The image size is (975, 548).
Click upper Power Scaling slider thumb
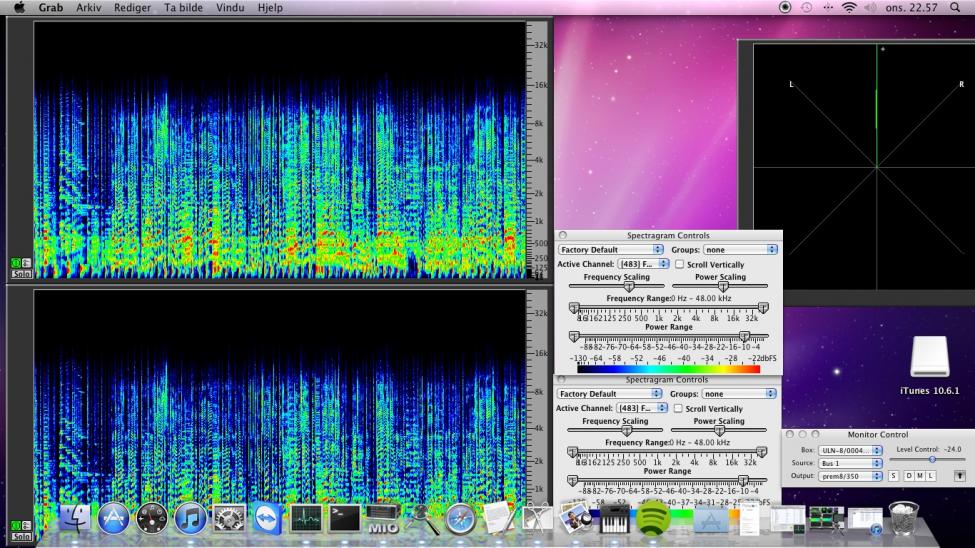click(x=723, y=286)
